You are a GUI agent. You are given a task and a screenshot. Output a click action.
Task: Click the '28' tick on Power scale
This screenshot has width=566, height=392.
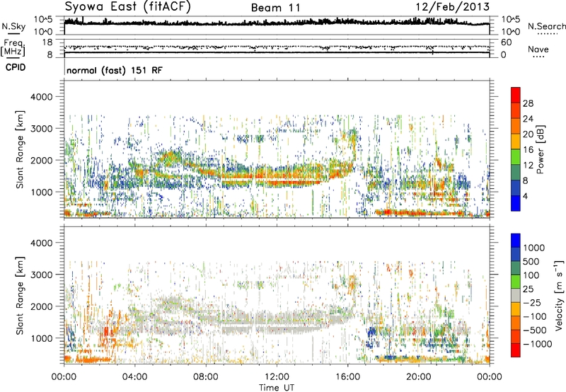tap(528, 103)
